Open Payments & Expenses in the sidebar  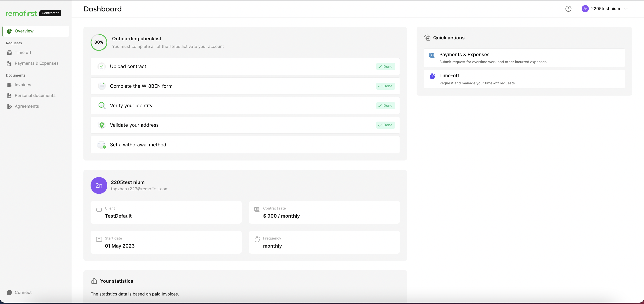[x=36, y=63]
